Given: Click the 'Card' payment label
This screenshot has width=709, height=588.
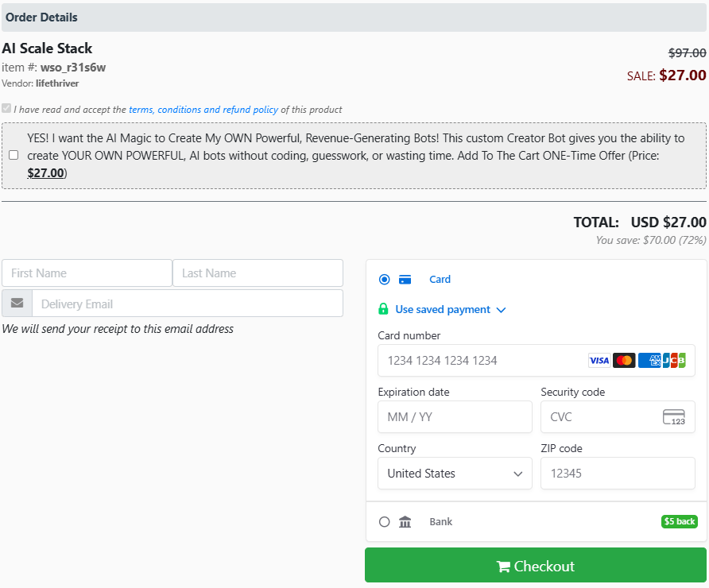Looking at the screenshot, I should 440,280.
